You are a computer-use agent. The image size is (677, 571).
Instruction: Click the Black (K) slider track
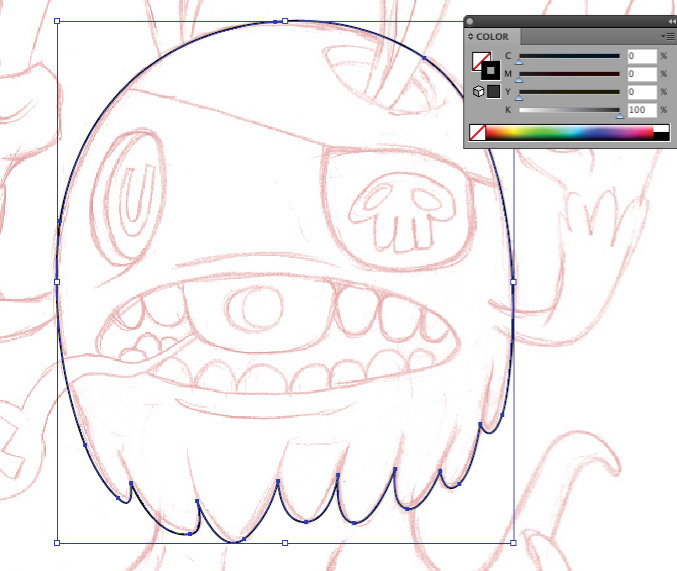coord(569,110)
